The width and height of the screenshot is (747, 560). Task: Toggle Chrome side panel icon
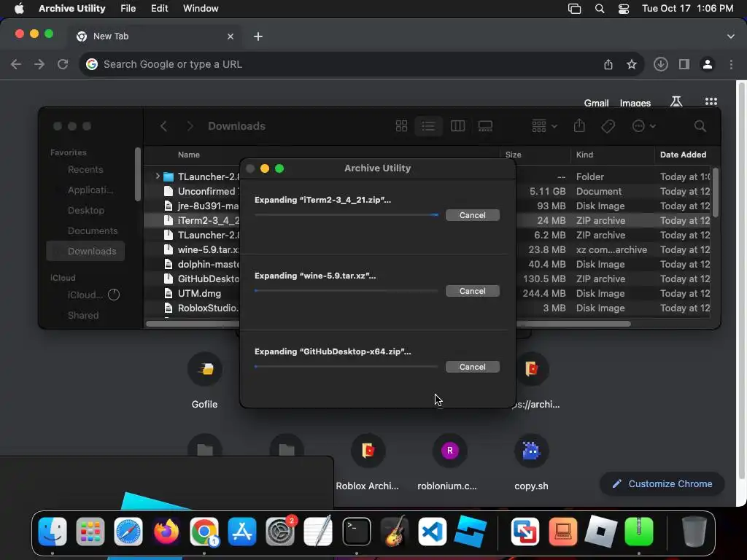pos(684,64)
